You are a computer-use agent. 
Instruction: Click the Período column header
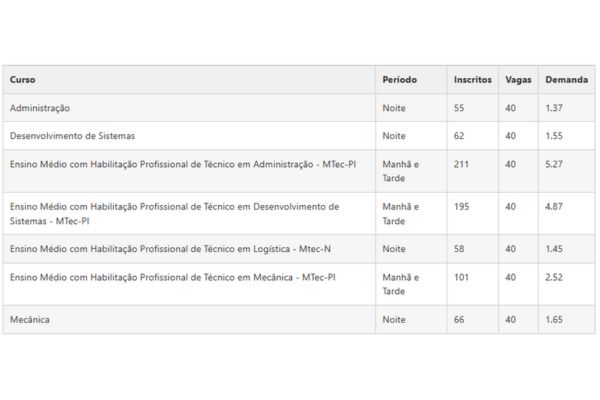tap(399, 80)
